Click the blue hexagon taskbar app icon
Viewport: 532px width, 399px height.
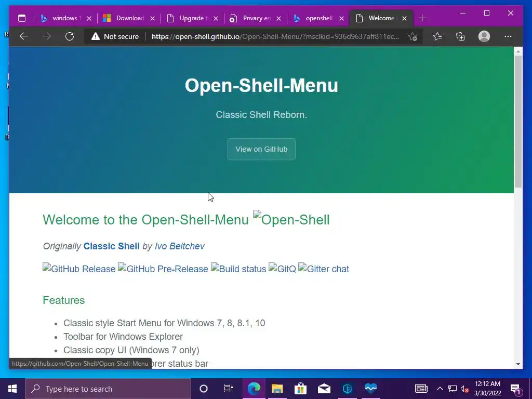(348, 389)
